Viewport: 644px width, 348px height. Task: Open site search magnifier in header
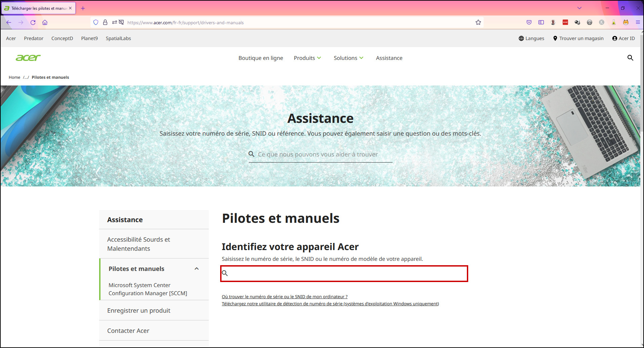pos(630,58)
